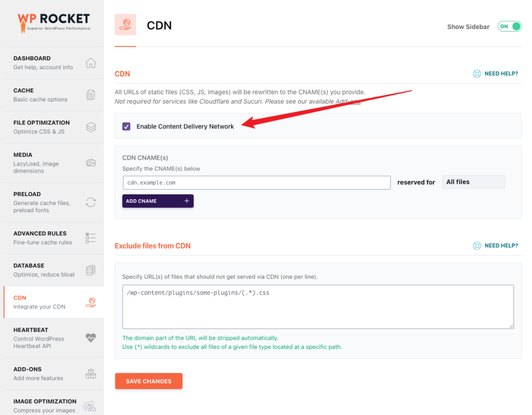Click the Add CNAME button

click(158, 201)
